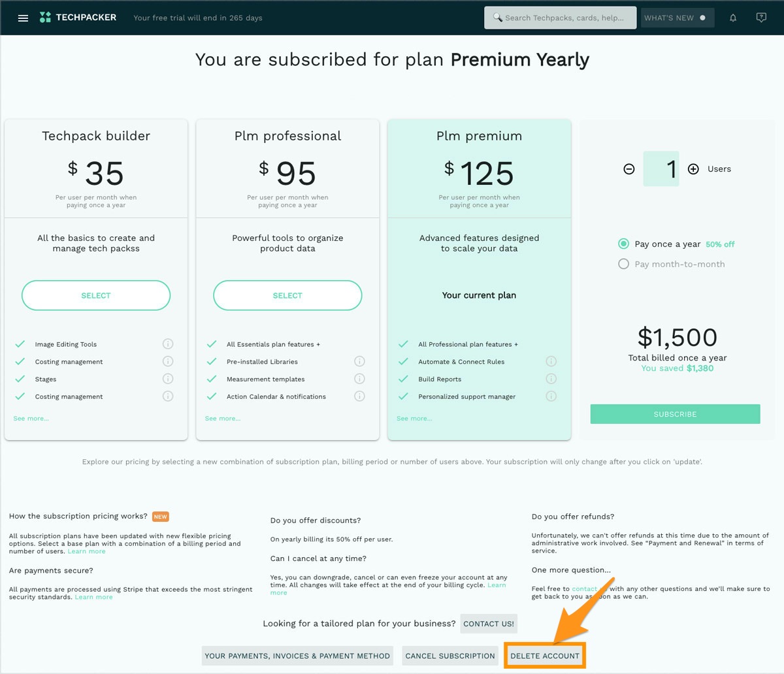Click the Delete Account button

[545, 656]
